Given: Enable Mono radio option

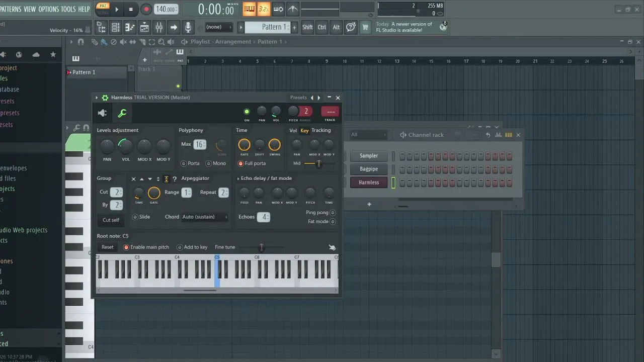Looking at the screenshot, I should (x=209, y=163).
